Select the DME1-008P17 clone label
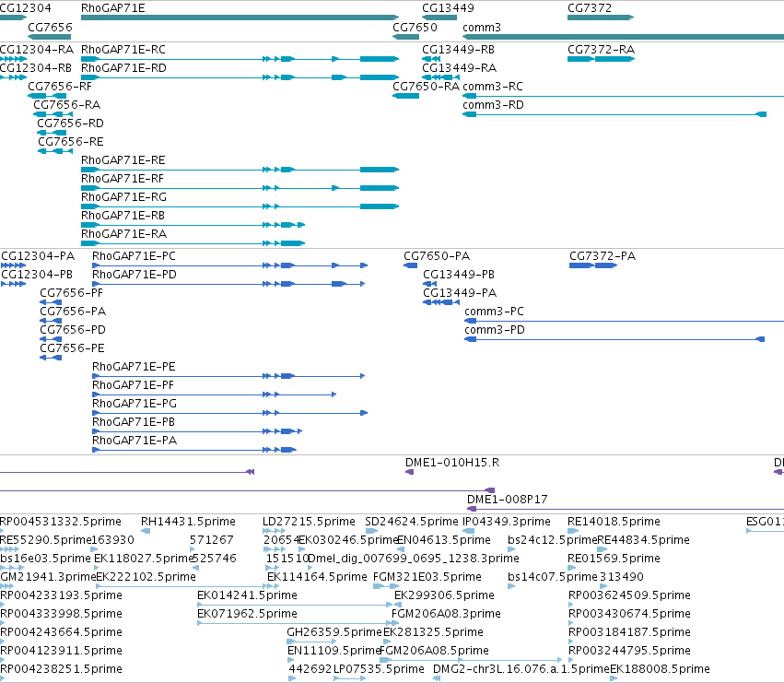The width and height of the screenshot is (784, 683). click(x=507, y=500)
